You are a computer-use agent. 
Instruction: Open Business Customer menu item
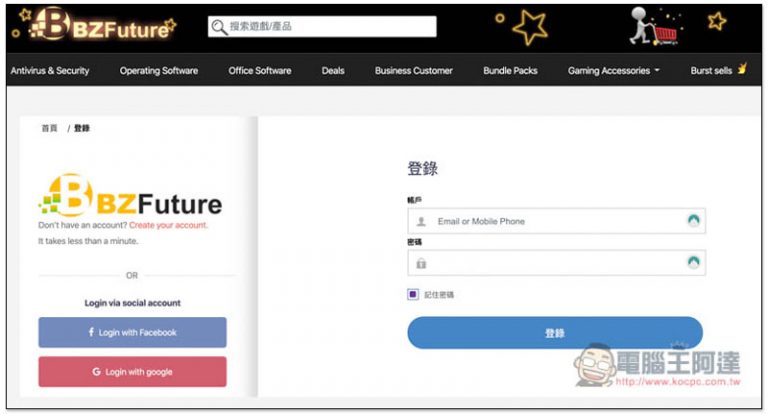[x=414, y=71]
